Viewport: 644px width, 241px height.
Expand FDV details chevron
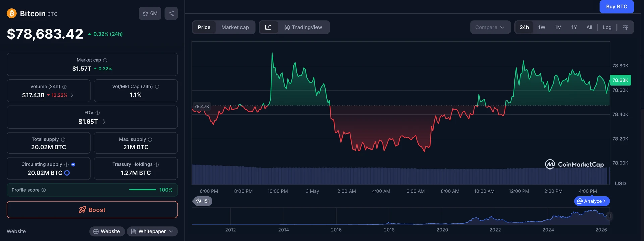click(104, 122)
